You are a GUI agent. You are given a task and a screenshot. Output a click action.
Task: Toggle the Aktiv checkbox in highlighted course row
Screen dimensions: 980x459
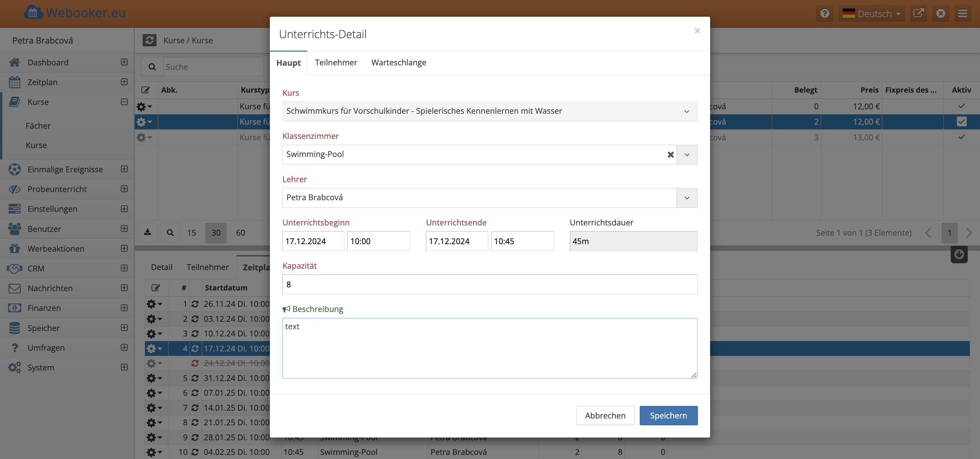tap(961, 122)
